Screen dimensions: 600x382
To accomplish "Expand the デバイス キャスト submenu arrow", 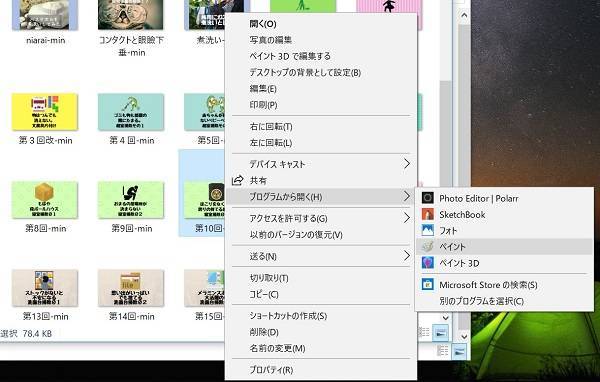I will (x=406, y=164).
